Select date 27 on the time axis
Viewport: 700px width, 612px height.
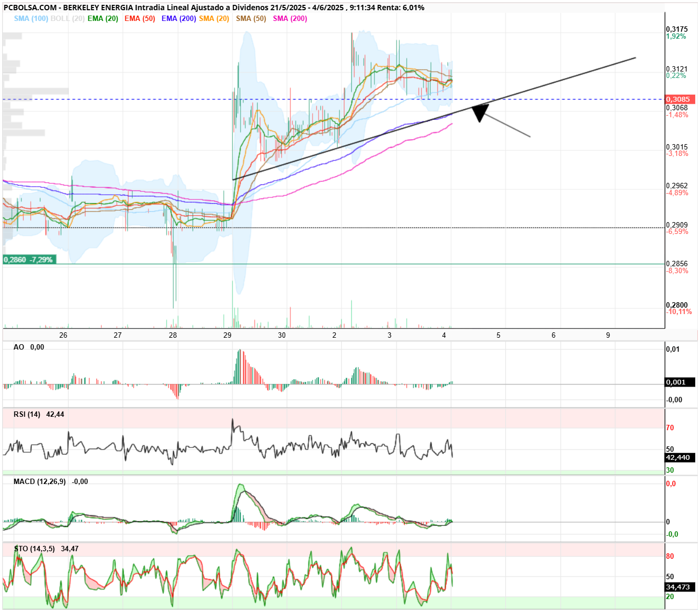[118, 335]
